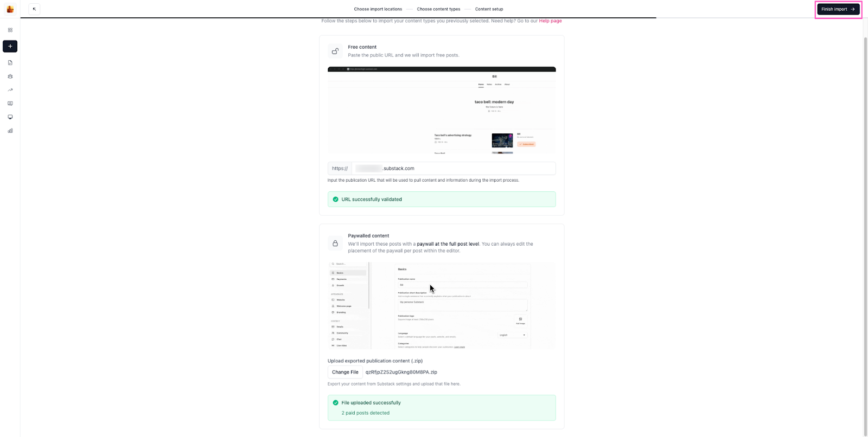Click the locked padlock icon beside Paywalled content

335,243
